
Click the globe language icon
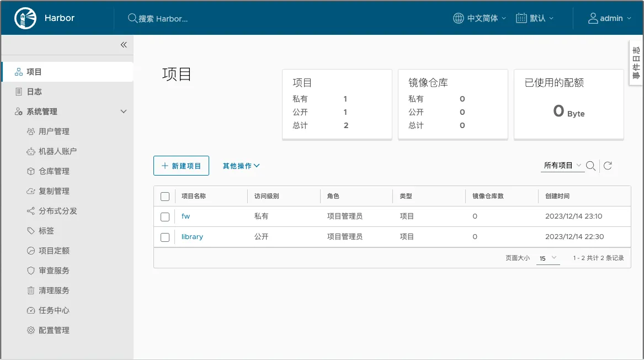pyautogui.click(x=459, y=18)
